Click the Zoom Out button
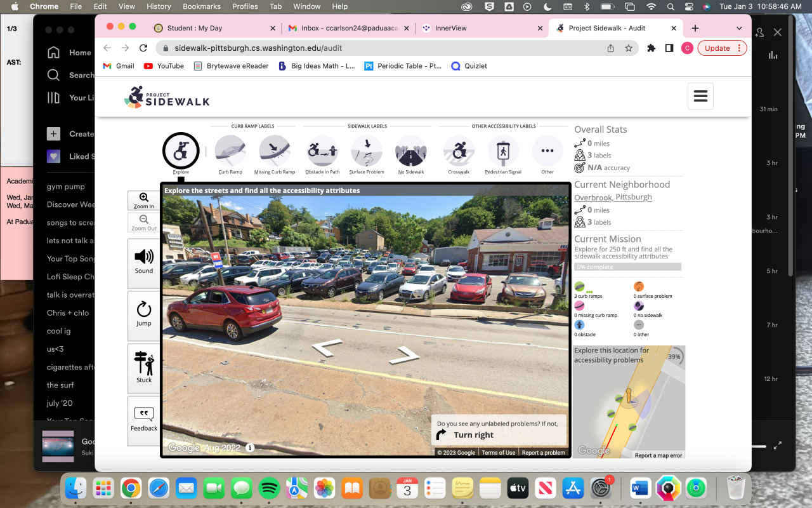812x508 pixels. pyautogui.click(x=144, y=223)
